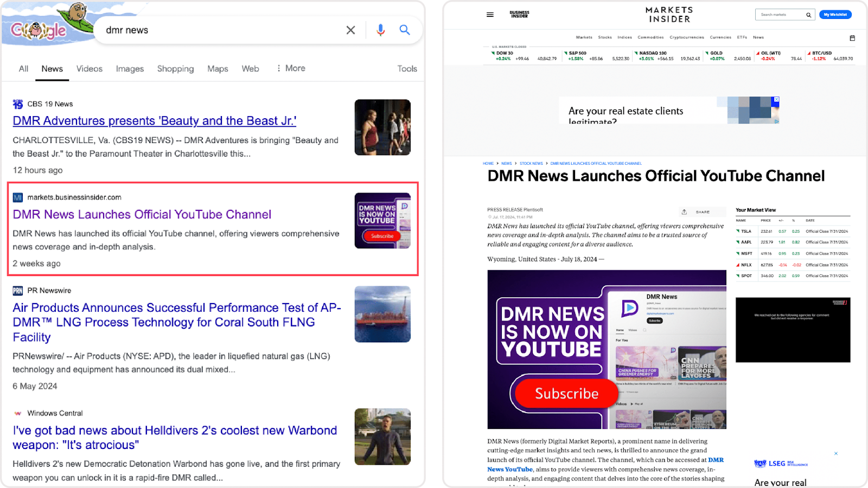
Task: Close the LSEG sidebar advertisement
Action: [836, 453]
